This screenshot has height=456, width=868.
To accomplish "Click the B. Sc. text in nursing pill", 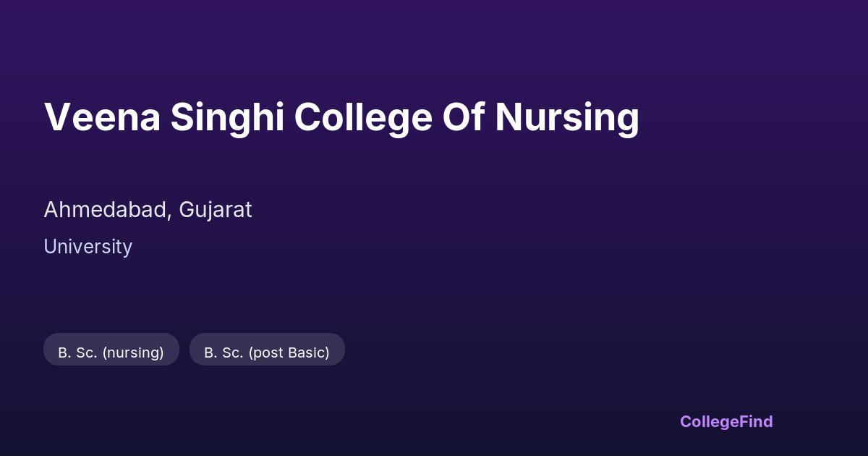I will 77,352.
